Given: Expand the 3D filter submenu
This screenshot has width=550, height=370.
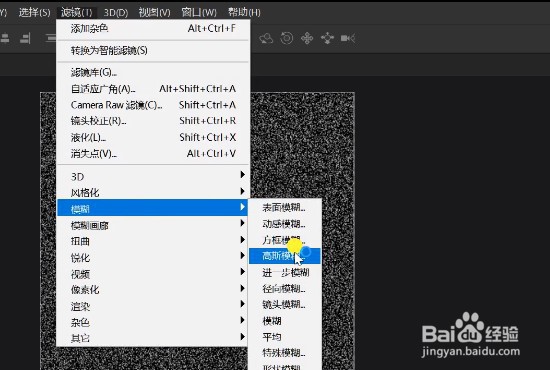Looking at the screenshot, I should [x=153, y=176].
